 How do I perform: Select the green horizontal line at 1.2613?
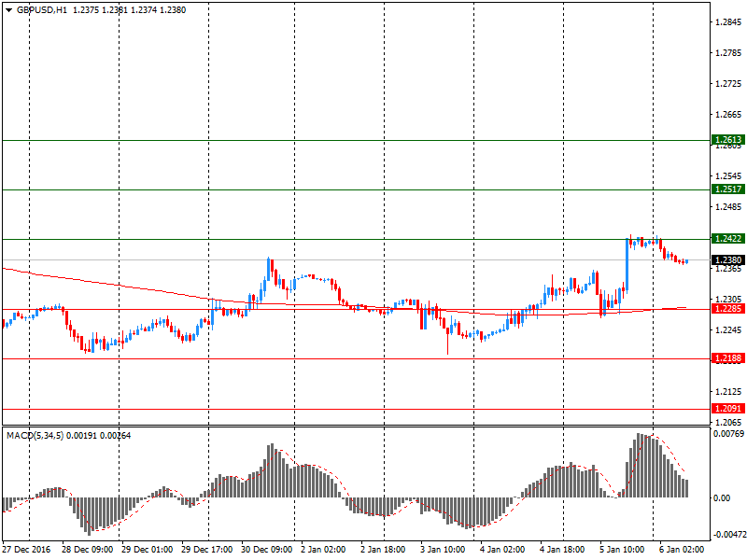pos(357,141)
